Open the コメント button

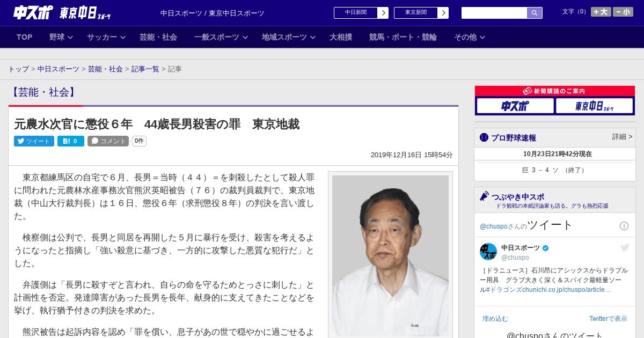(x=108, y=141)
